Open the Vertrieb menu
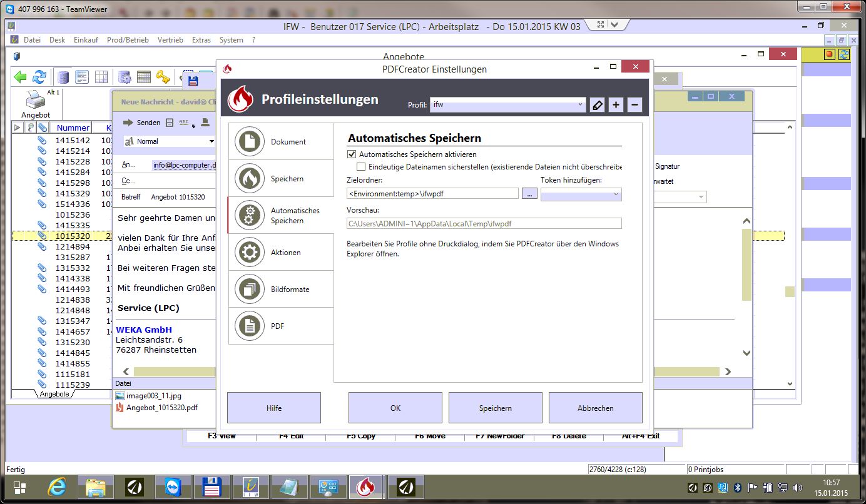 [x=170, y=40]
